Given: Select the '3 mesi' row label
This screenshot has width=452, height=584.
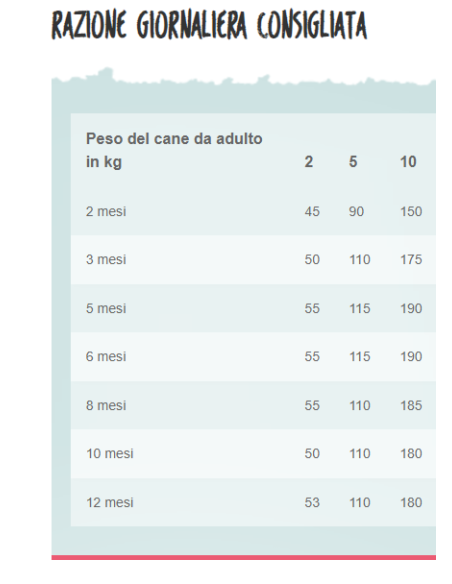Looking at the screenshot, I should (x=106, y=259).
